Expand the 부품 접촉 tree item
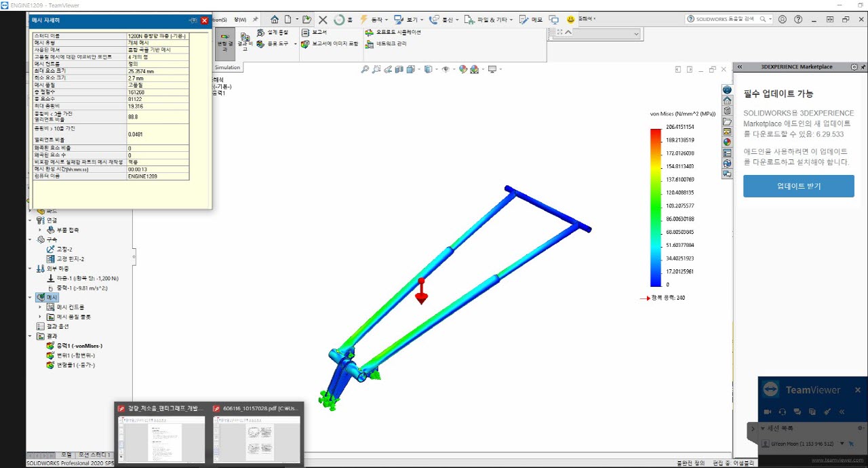 tap(40, 230)
